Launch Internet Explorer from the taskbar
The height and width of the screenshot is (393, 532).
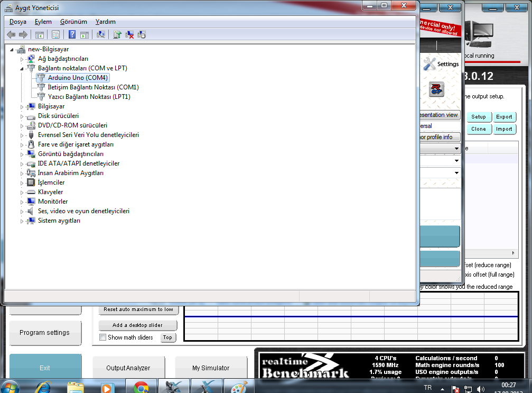[43, 387]
